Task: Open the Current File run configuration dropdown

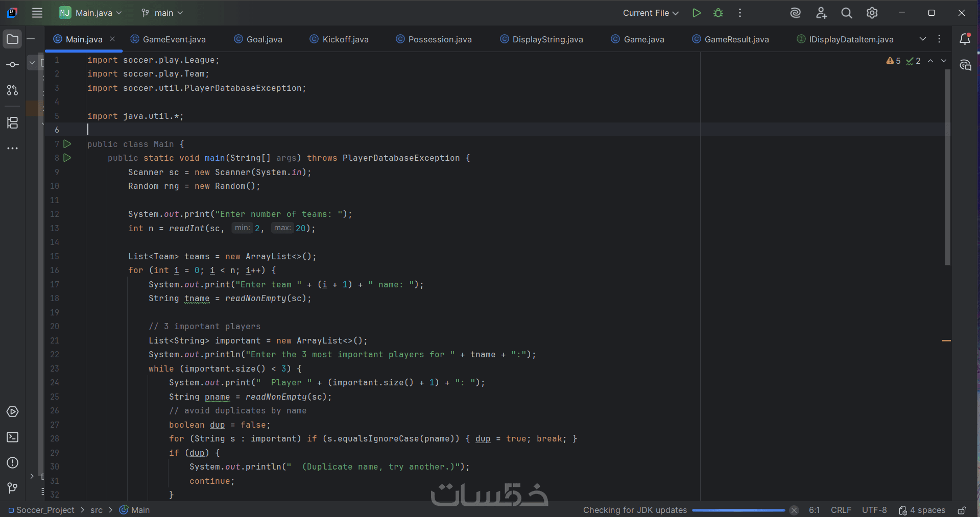Action: tap(651, 13)
